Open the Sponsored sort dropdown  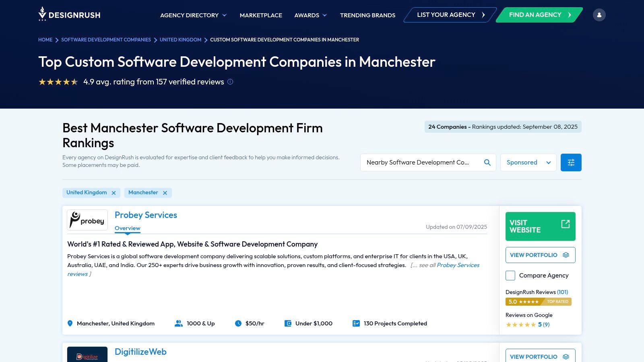528,162
